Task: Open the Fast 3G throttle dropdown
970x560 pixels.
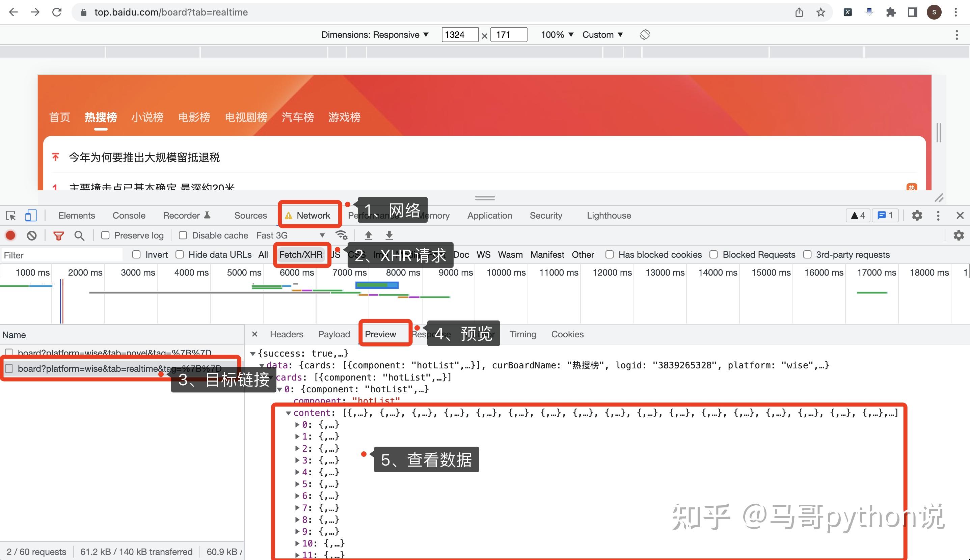Action: coord(291,235)
